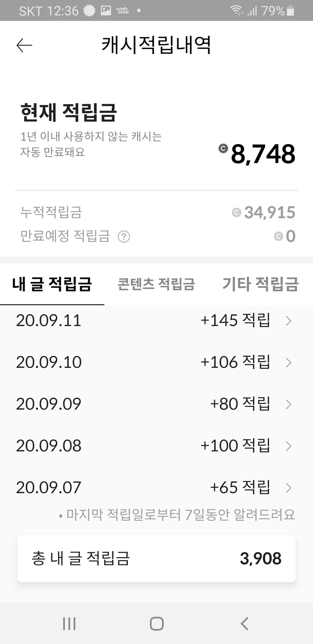
Task: Tap the cash feed notification icon
Action: pyautogui.click(x=122, y=11)
